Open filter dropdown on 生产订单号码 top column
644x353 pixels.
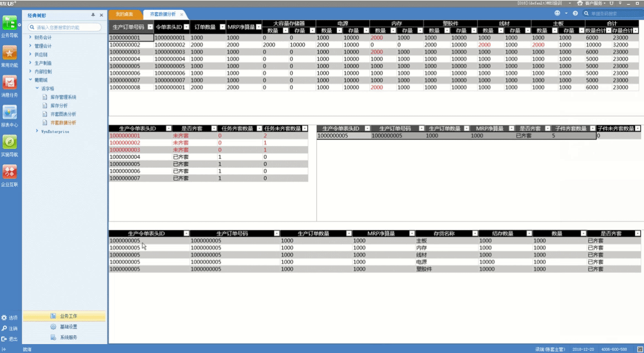click(x=151, y=26)
